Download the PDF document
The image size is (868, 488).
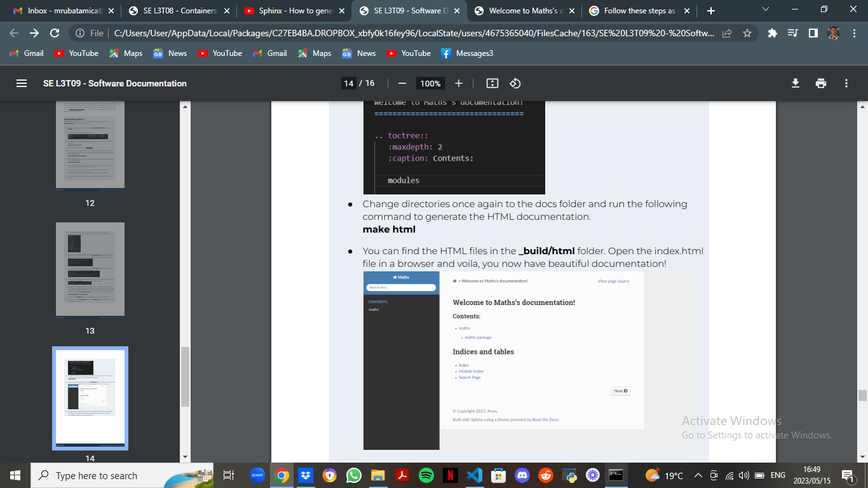795,83
